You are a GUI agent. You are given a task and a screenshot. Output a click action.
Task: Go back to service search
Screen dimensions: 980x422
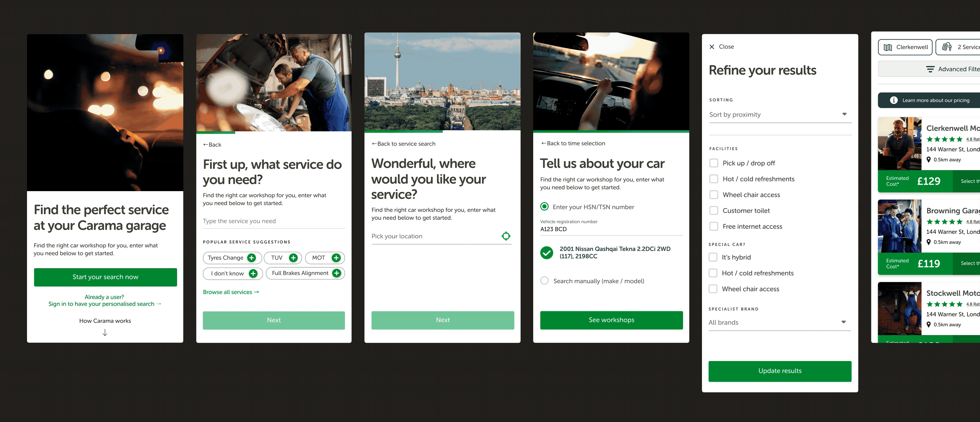(403, 144)
